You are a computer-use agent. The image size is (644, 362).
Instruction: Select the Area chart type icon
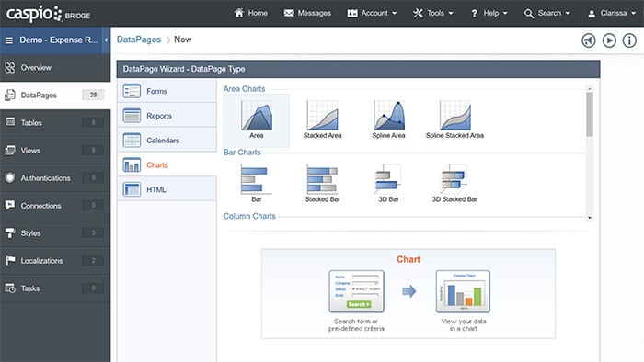point(257,117)
